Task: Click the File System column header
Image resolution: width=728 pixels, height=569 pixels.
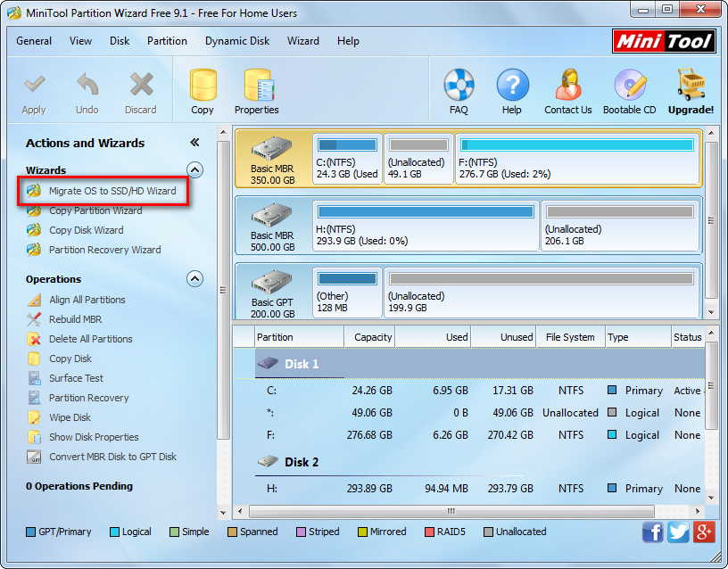Action: pyautogui.click(x=569, y=337)
